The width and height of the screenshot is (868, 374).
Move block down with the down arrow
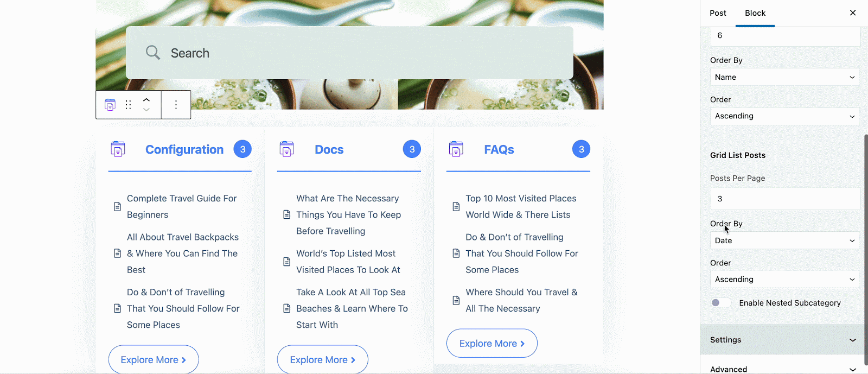146,110
